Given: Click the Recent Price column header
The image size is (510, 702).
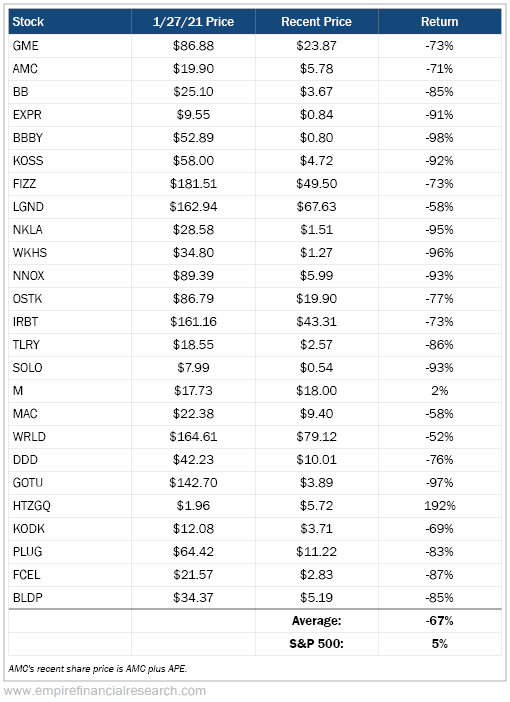Looking at the screenshot, I should point(316,21).
